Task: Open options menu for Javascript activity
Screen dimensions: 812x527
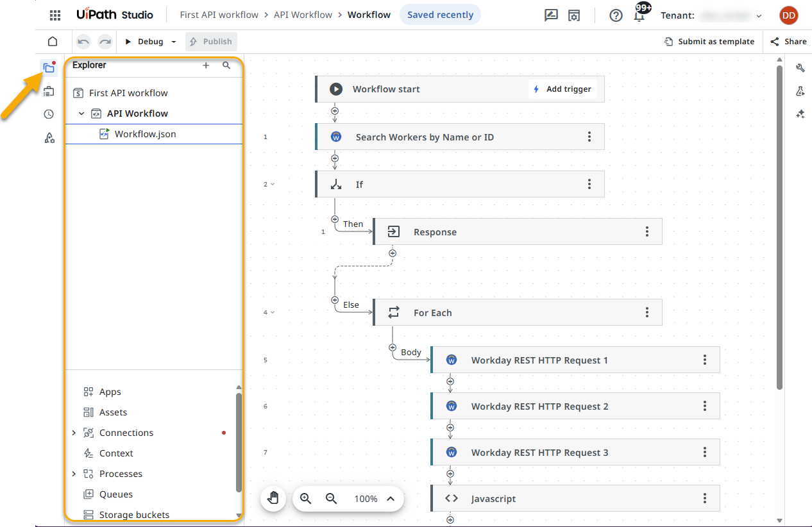Action: [705, 498]
